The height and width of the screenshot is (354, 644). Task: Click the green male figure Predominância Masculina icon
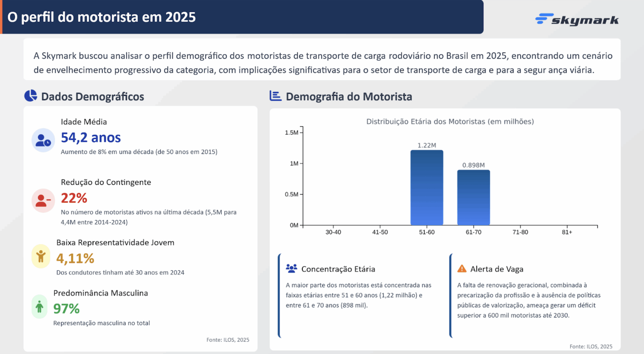[39, 307]
